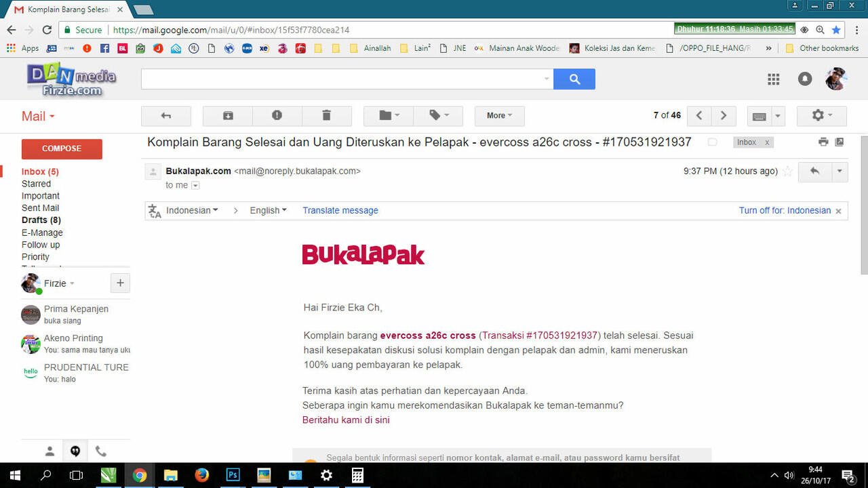Change source language Indonesian dropdown
Viewport: 868px width, 488px height.
tap(192, 211)
